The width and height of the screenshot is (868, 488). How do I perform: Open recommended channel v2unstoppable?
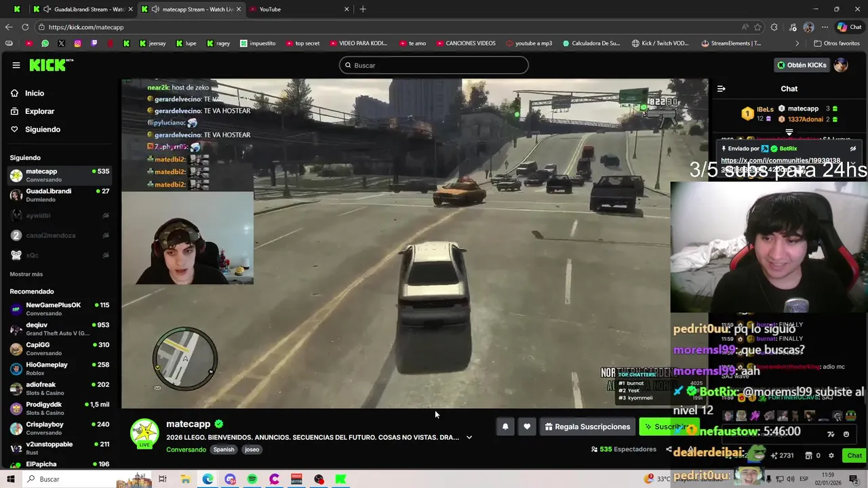[60, 448]
